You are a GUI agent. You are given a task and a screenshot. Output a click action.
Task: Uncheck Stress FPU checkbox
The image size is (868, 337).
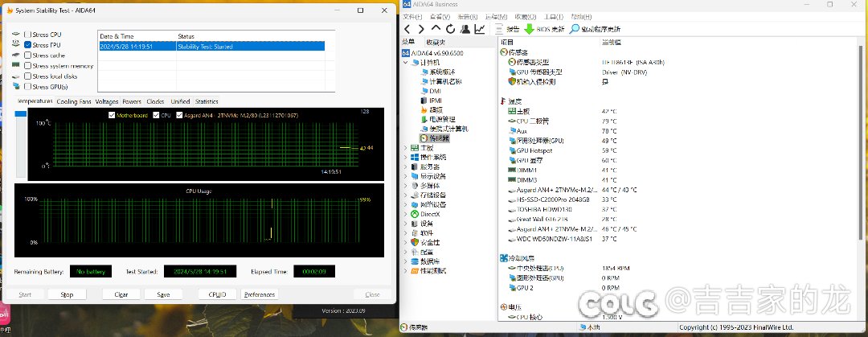(x=27, y=45)
